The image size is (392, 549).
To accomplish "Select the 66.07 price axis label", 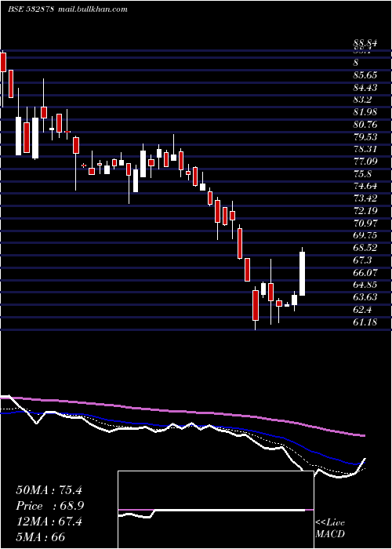I will (x=365, y=272).
